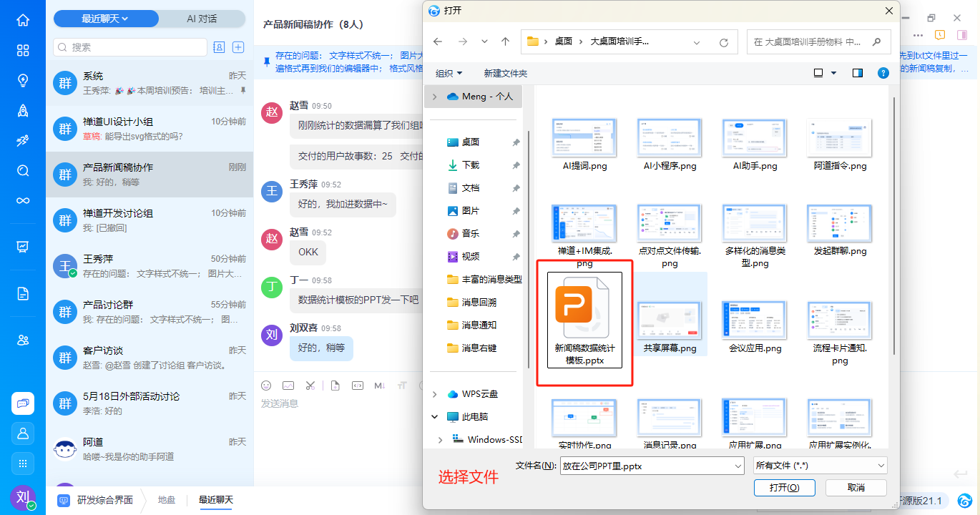Go up one folder level arrow

point(505,42)
